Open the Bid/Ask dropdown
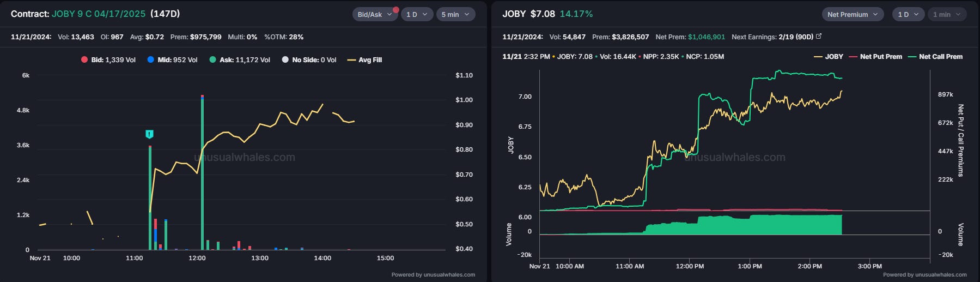The width and height of the screenshot is (980, 282). [375, 15]
